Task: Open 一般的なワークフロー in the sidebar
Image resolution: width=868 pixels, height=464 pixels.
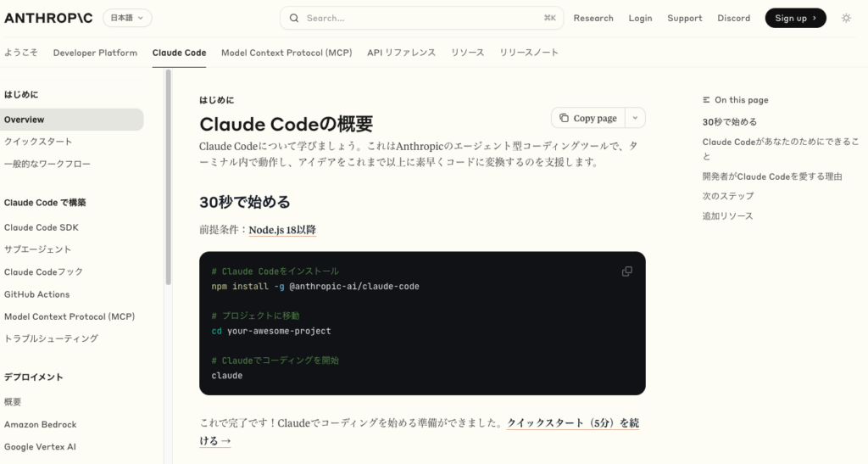Action: [47, 164]
